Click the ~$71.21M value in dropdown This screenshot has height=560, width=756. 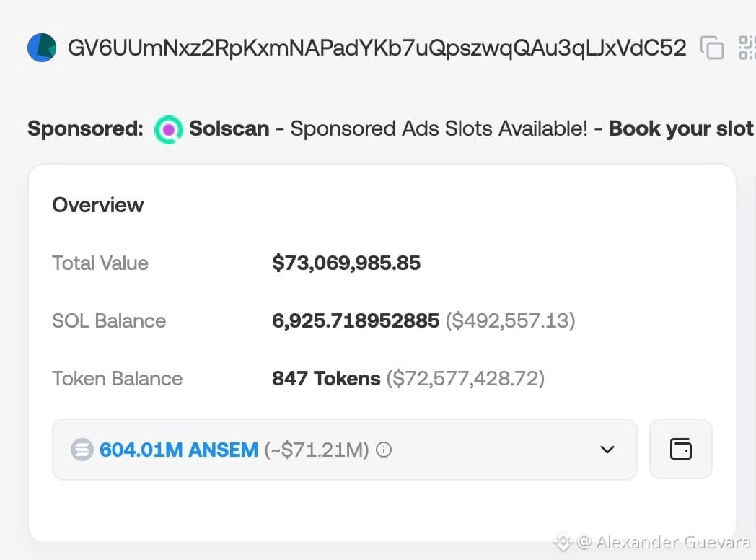(317, 450)
